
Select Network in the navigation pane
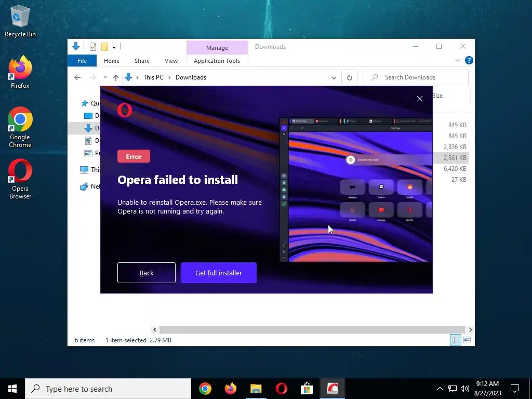(90, 187)
